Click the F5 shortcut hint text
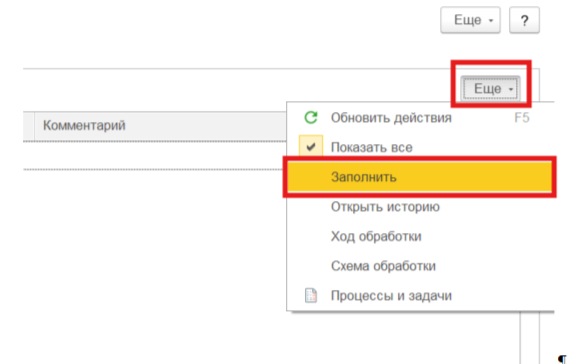This screenshot has height=364, width=579. click(522, 118)
